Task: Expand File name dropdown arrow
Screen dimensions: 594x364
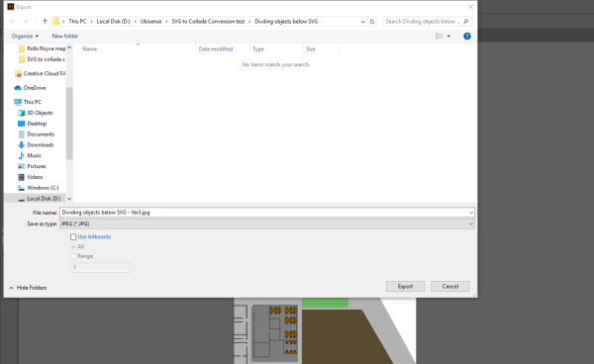Action: [x=471, y=213]
